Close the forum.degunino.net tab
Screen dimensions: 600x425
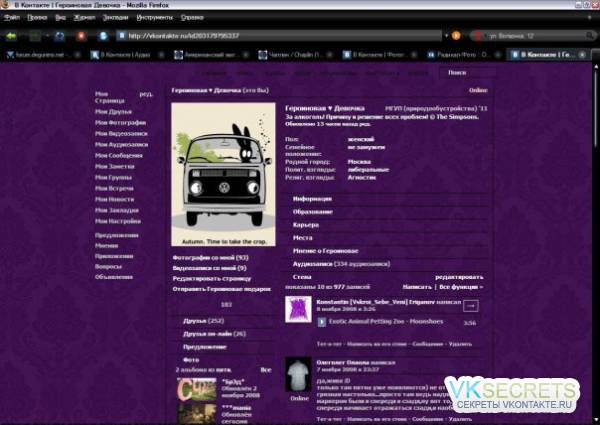[77, 55]
